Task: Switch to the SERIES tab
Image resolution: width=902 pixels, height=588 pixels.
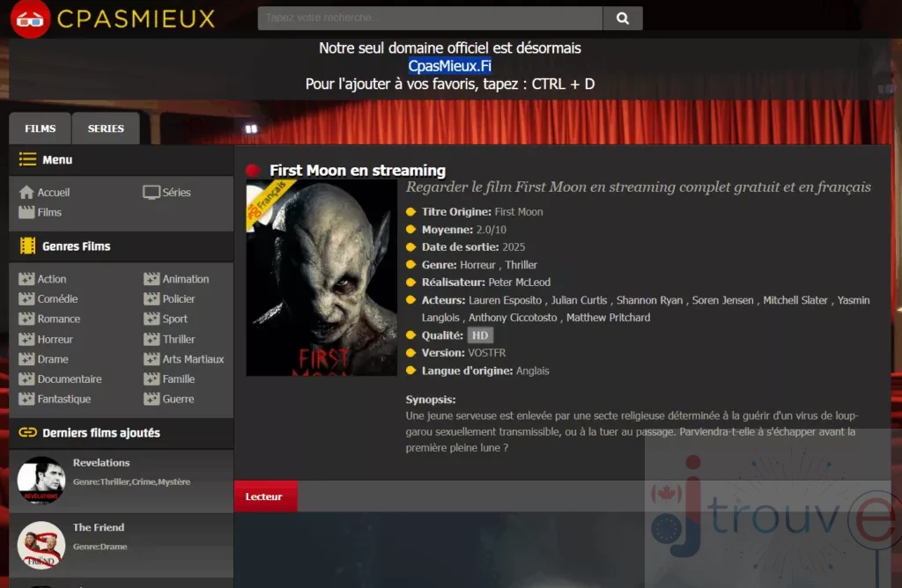Action: (x=106, y=128)
